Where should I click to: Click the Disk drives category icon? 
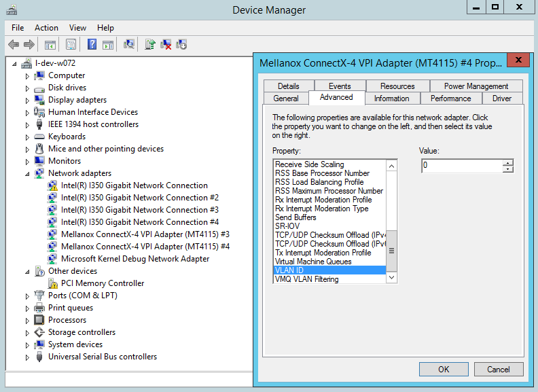(39, 88)
